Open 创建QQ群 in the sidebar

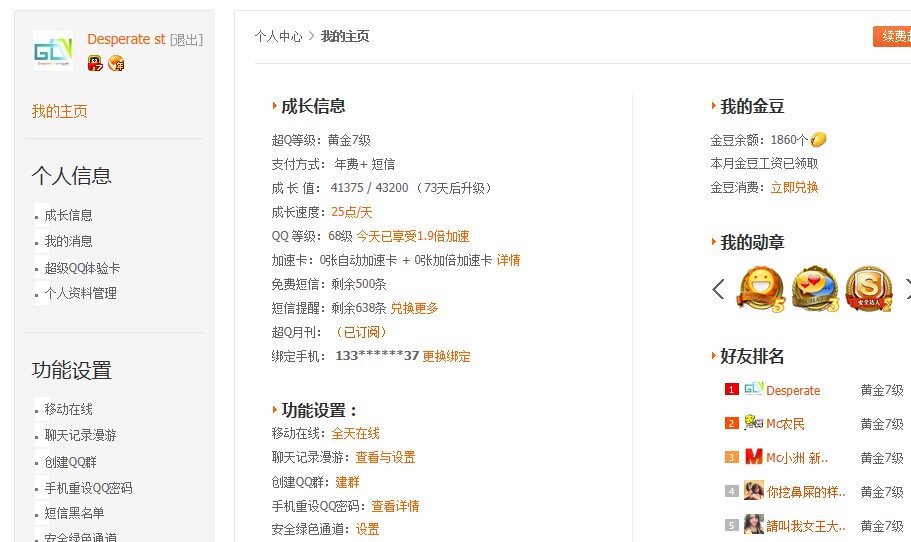point(70,462)
